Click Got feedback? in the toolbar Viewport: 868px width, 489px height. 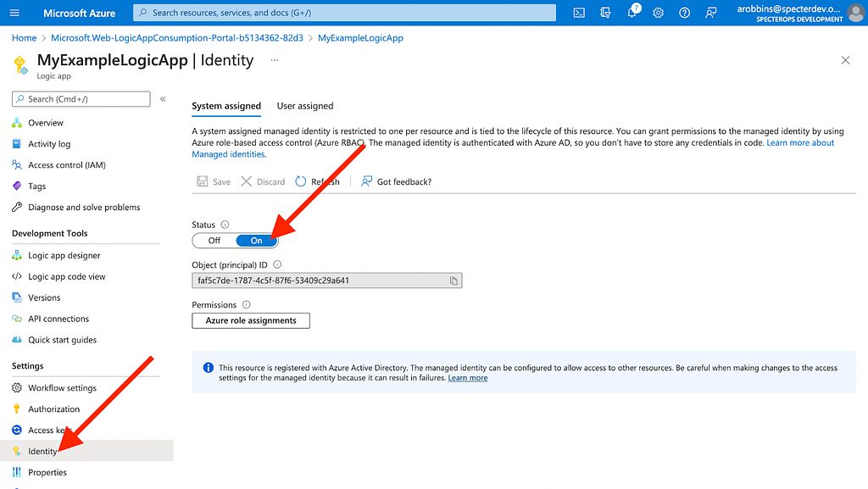tap(397, 181)
